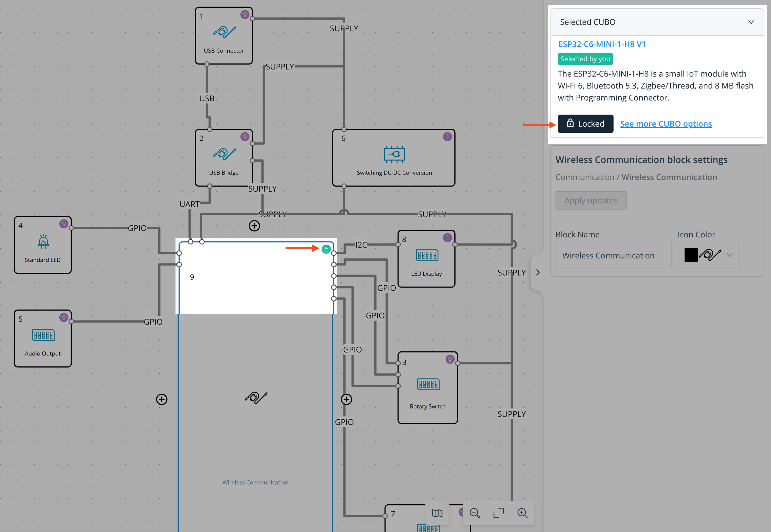Image resolution: width=771 pixels, height=532 pixels.
Task: Collapse the Selected CUBO panel chevron
Action: point(751,22)
